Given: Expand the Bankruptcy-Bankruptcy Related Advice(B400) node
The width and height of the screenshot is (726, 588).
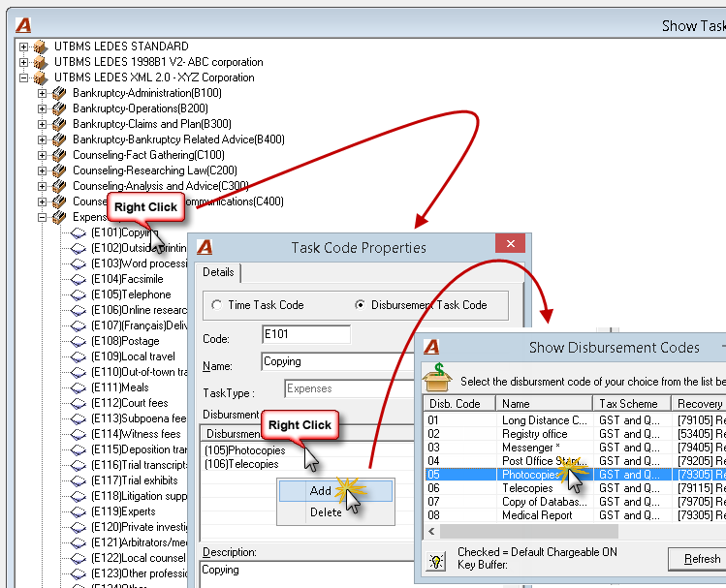Looking at the screenshot, I should click(x=42, y=139).
